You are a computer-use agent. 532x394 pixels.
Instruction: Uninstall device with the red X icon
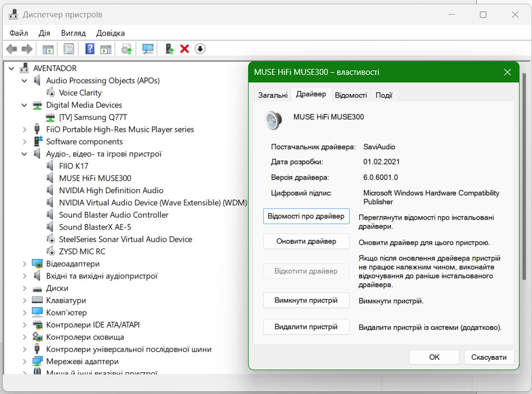(x=185, y=49)
